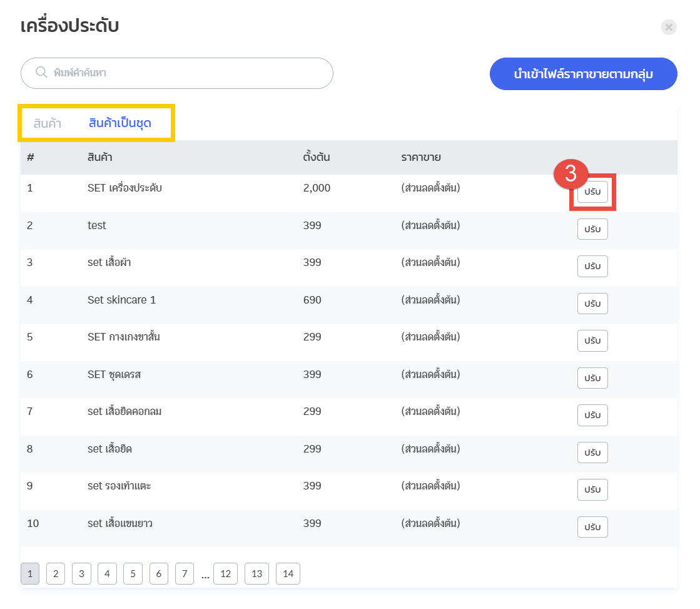This screenshot has height=609, width=700.
Task: Adjust price for set เสื้อผ้า
Action: [x=592, y=267]
